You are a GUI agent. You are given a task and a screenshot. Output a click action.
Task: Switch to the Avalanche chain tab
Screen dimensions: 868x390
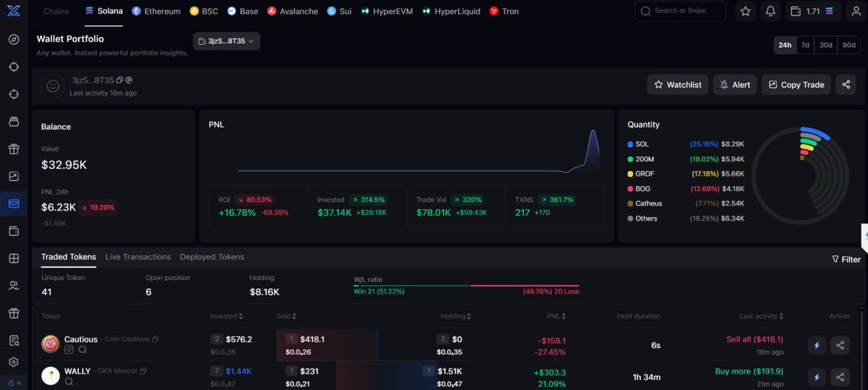292,12
